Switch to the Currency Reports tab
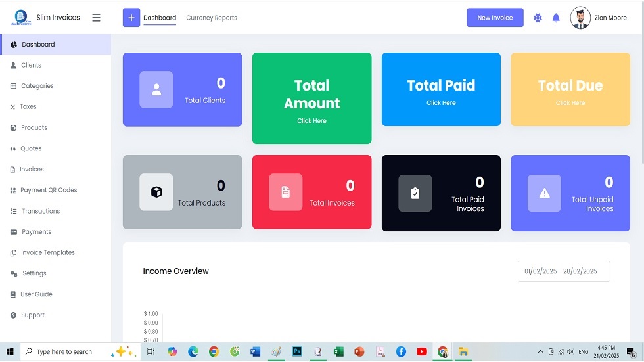 click(x=212, y=18)
